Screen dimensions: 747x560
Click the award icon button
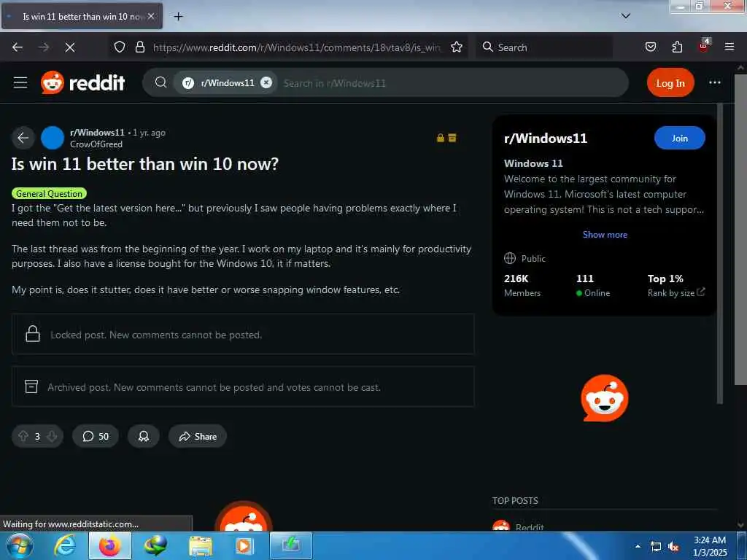[x=144, y=436]
